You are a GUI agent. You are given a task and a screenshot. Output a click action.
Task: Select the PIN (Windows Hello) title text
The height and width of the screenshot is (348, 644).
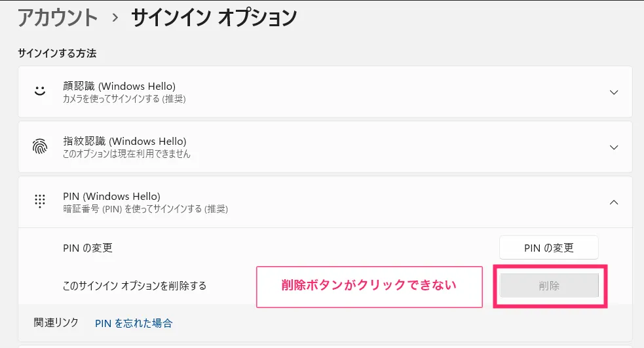(112, 197)
